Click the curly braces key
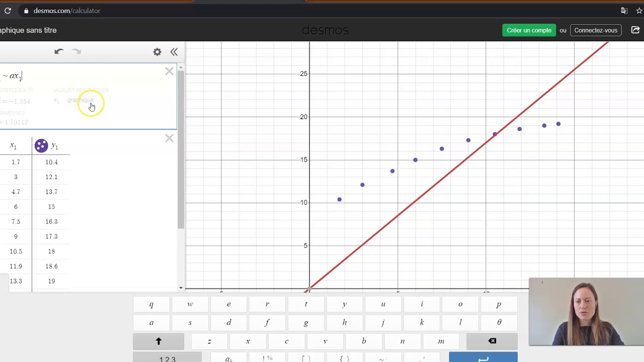The height and width of the screenshot is (362, 644). click(x=345, y=357)
